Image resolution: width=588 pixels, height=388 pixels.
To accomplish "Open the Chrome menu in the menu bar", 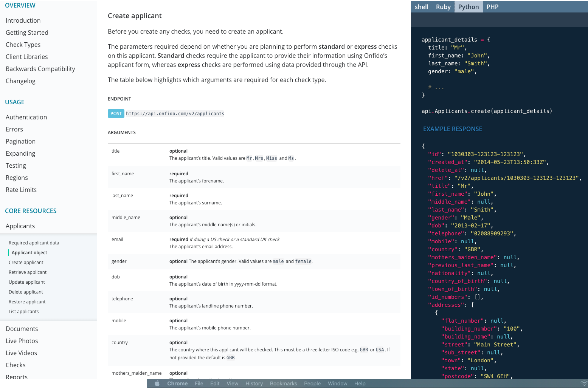I will pos(177,383).
